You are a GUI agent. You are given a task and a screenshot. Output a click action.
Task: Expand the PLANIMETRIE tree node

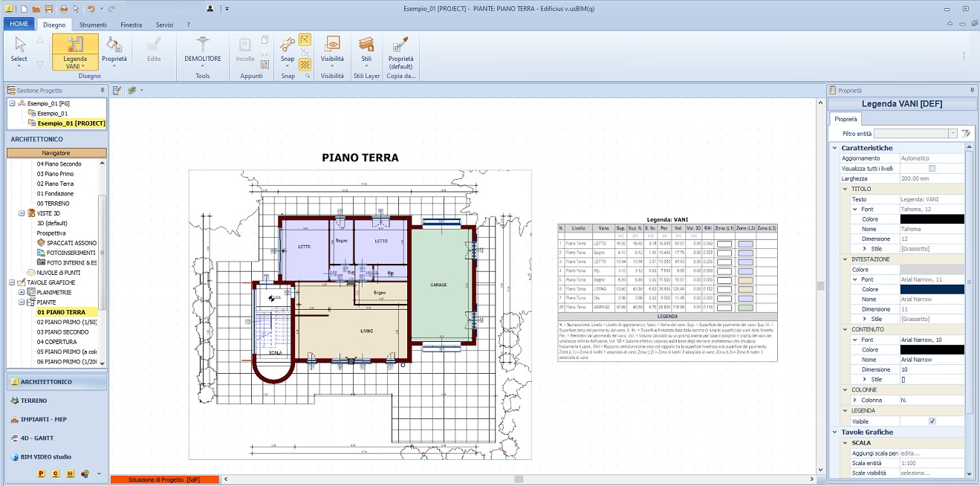(22, 293)
